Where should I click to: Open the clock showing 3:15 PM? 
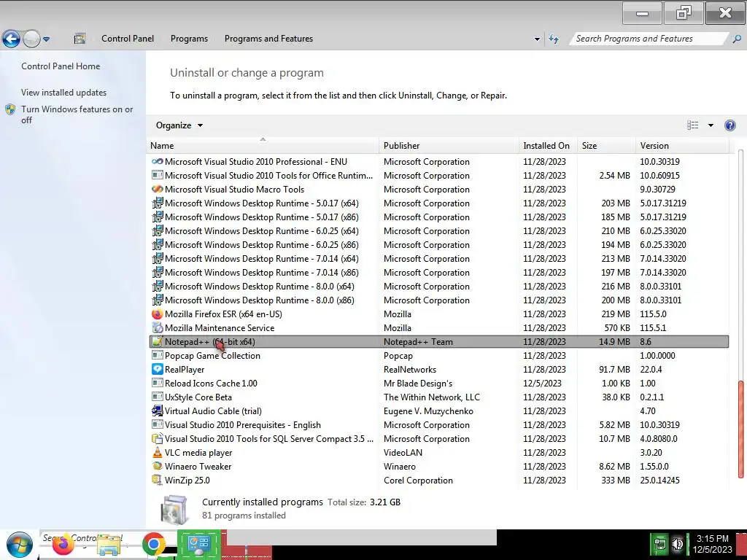coord(713,544)
